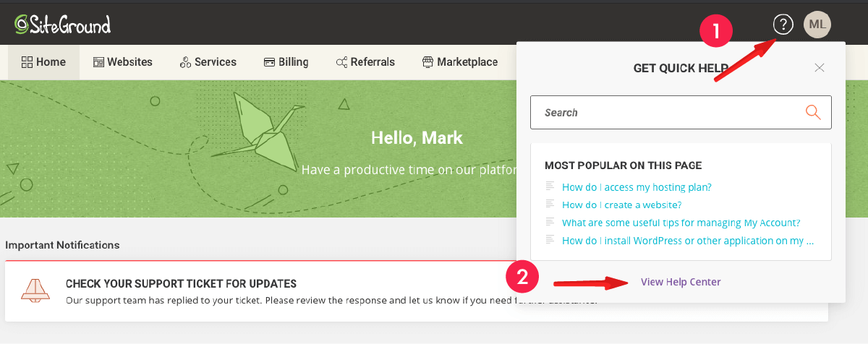Open the install WordPress help article
Screen dimensions: 868x344
[x=688, y=241]
